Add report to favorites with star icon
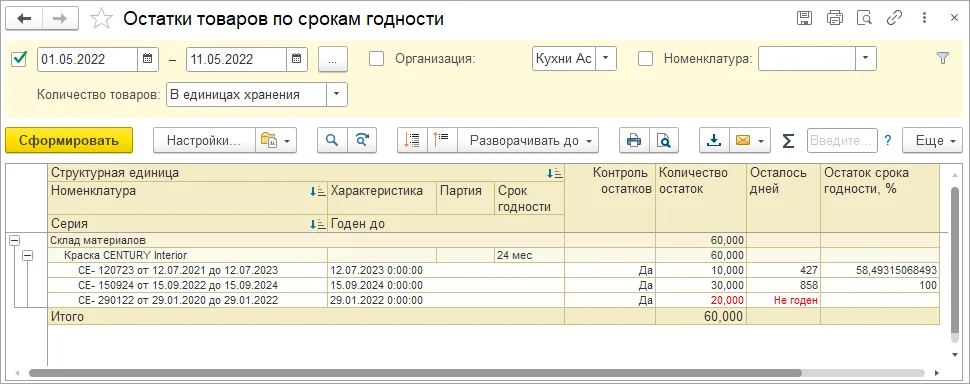 click(x=100, y=19)
